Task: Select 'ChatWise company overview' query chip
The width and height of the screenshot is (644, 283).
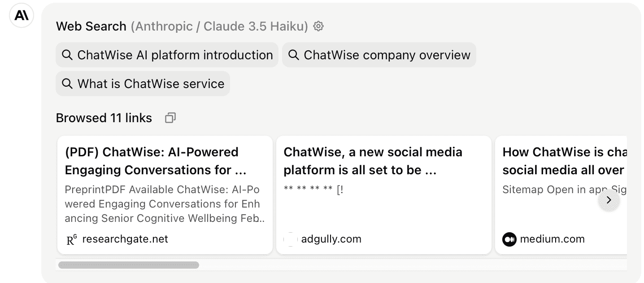Action: tap(379, 55)
